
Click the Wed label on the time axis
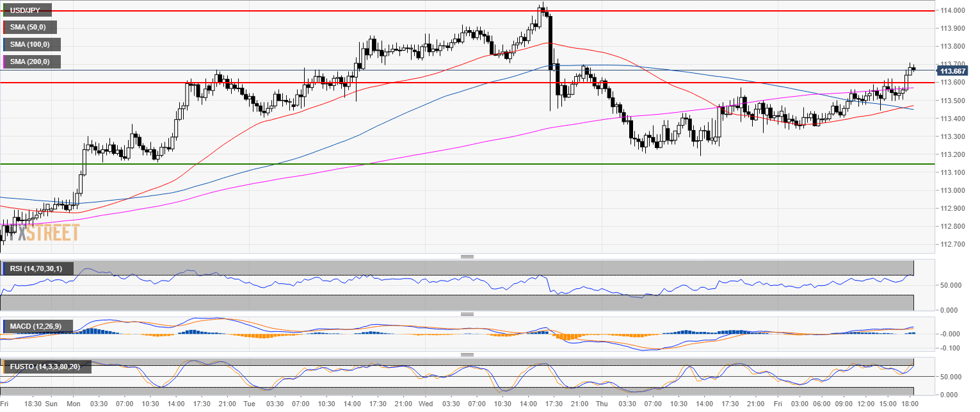point(425,404)
